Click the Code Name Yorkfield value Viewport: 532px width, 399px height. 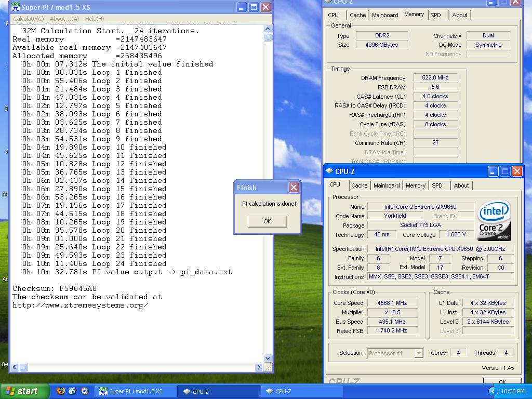pos(395,216)
